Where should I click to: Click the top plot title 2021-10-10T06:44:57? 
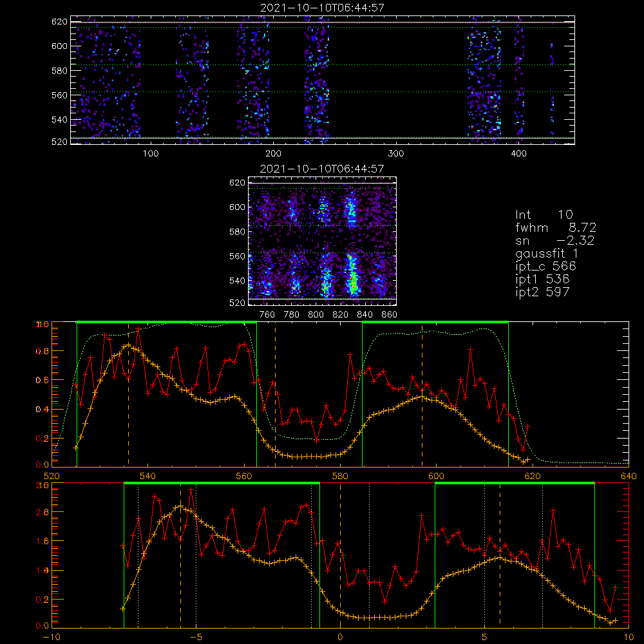pos(322,8)
